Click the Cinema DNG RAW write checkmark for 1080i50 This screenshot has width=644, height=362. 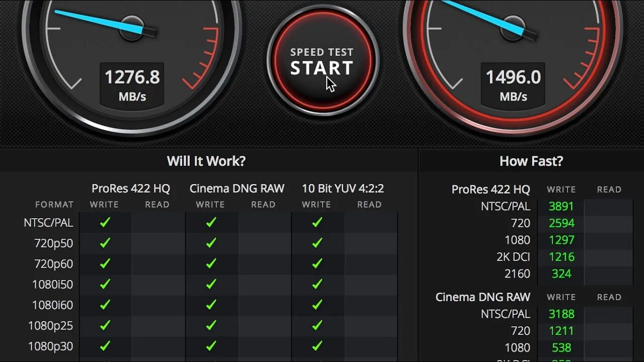[211, 284]
